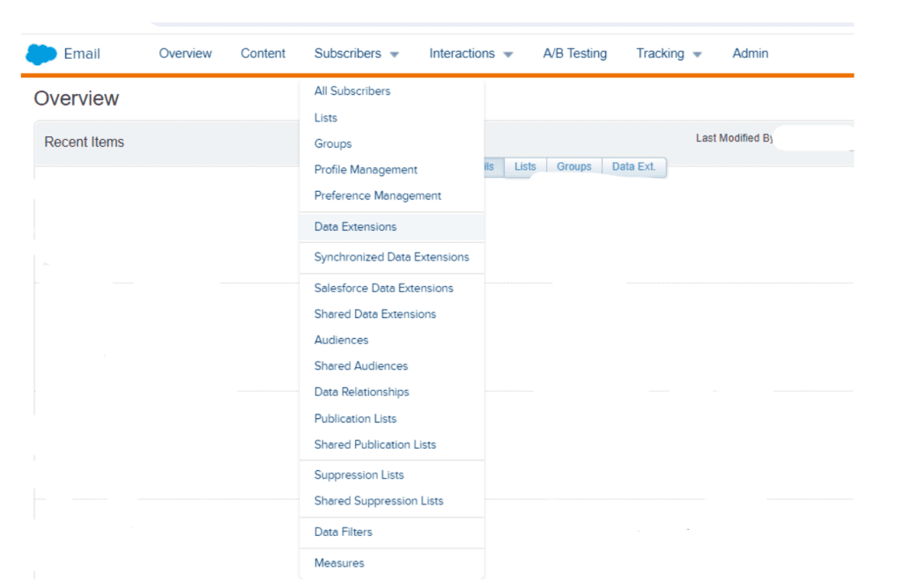Collapse the Subscribers dropdown arrow
The height and width of the screenshot is (588, 902).
(395, 55)
